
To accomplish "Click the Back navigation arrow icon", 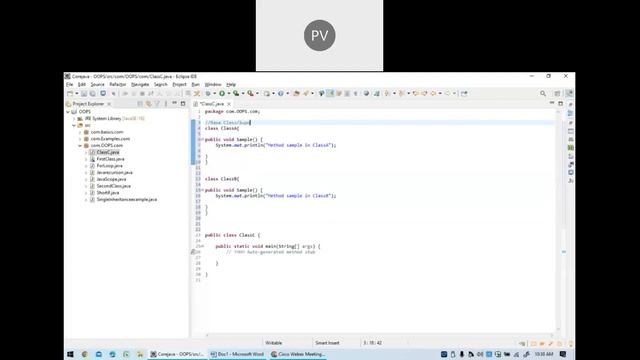I will tap(433, 93).
